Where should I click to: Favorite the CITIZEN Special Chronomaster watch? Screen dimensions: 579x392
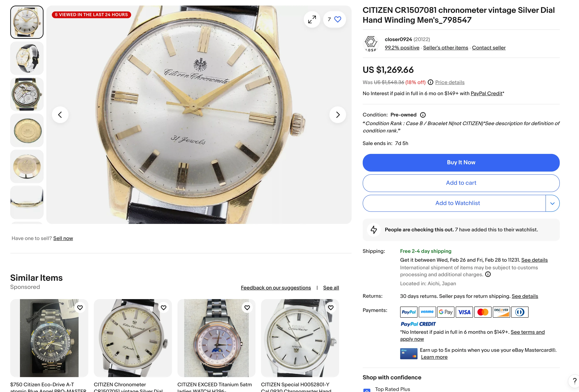click(331, 308)
